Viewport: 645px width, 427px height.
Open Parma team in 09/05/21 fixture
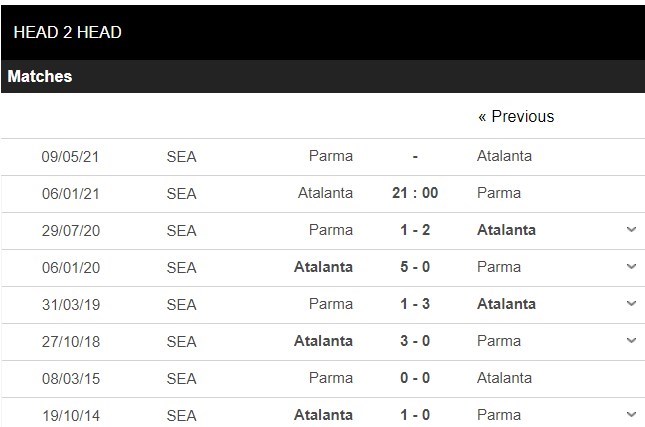[x=331, y=156]
